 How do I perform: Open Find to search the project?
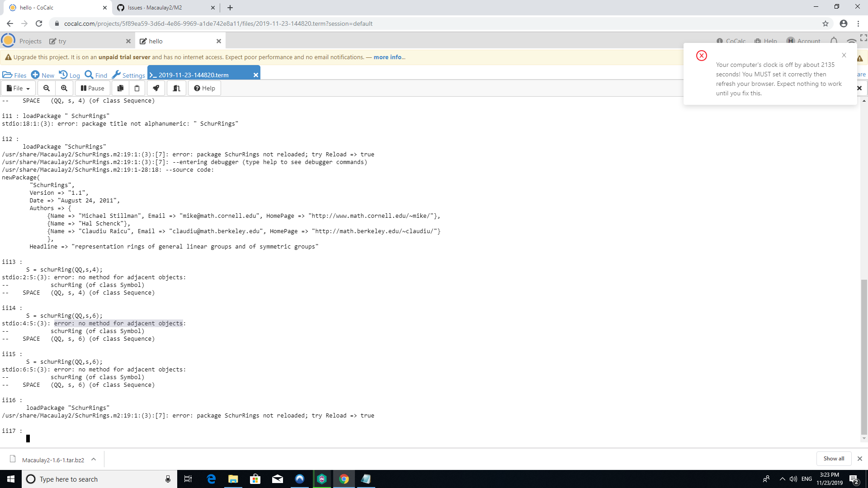point(95,75)
